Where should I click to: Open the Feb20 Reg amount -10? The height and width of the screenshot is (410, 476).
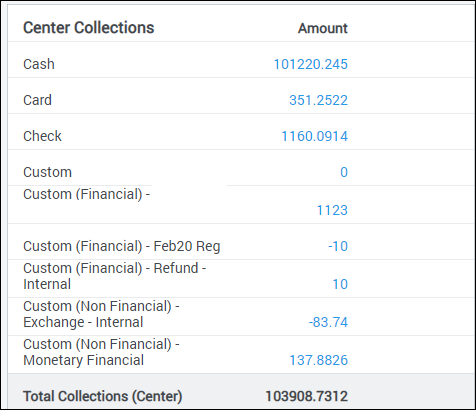point(338,246)
